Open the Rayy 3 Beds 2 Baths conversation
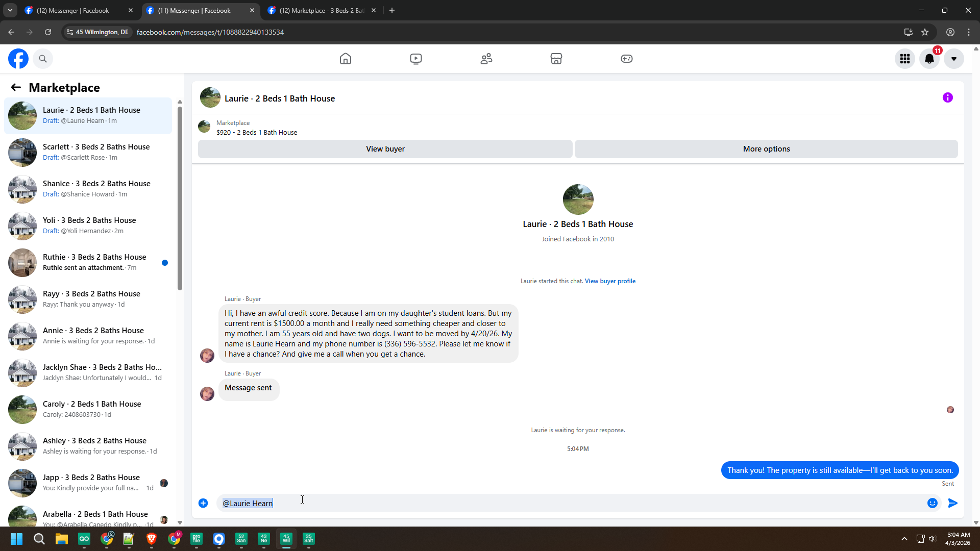Viewport: 980px width, 551px height. tap(88, 299)
